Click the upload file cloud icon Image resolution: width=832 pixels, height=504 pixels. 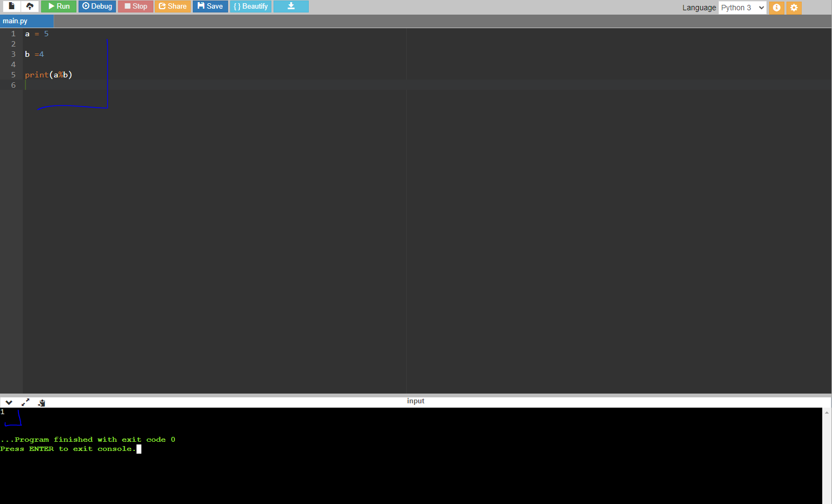(30, 6)
